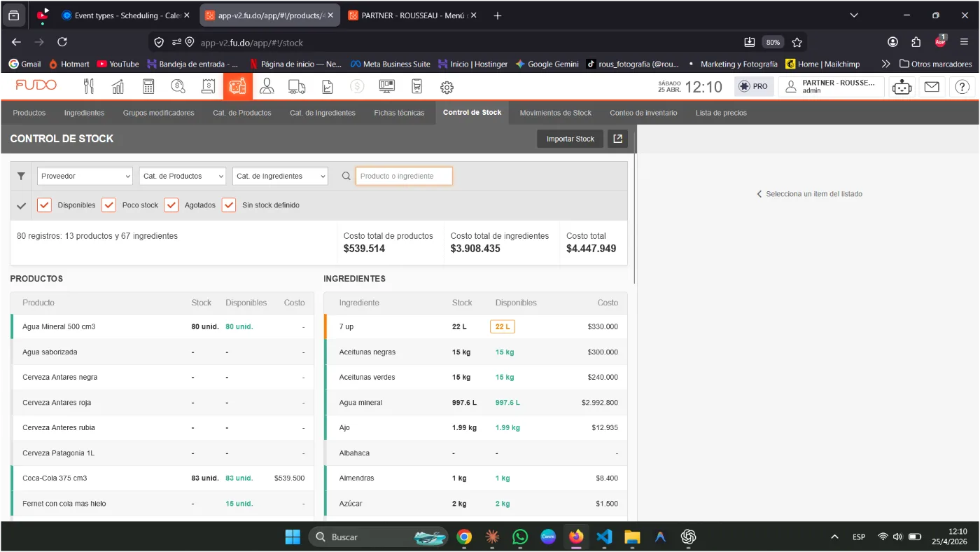Click the Producto o ingrediente search field
980x552 pixels.
click(x=404, y=177)
